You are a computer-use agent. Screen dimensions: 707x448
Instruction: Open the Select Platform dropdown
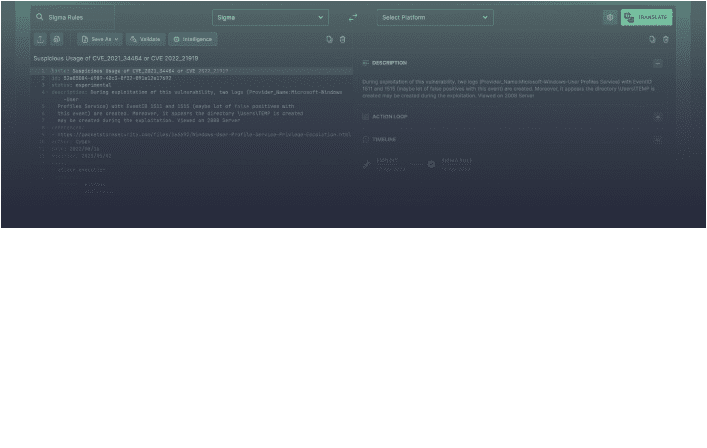coord(435,17)
